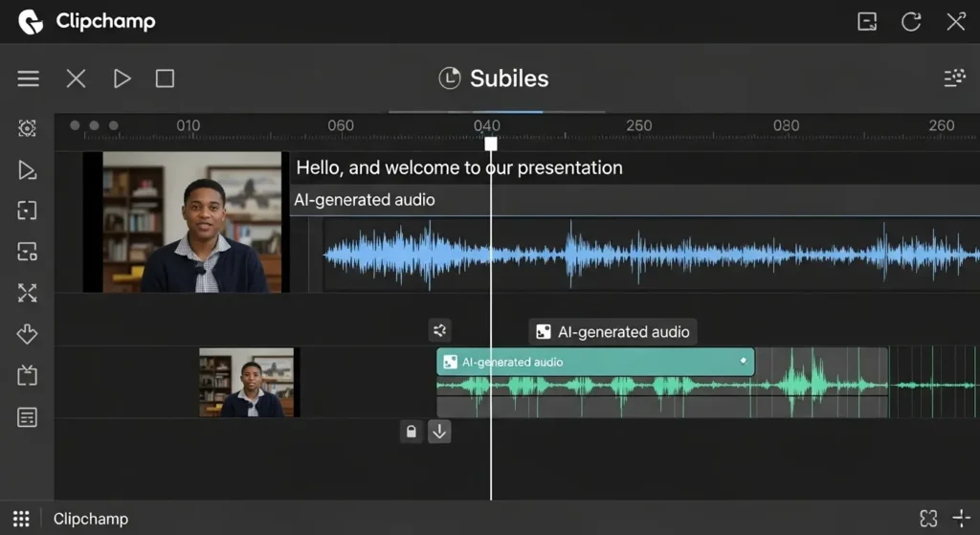The image size is (980, 535).
Task: Click the play-shaped sidebar icon
Action: (x=27, y=170)
